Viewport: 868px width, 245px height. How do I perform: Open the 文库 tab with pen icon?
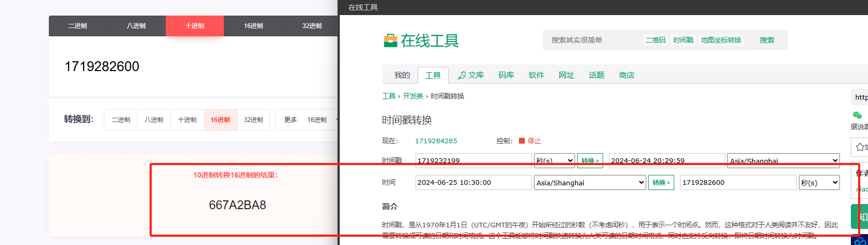471,75
